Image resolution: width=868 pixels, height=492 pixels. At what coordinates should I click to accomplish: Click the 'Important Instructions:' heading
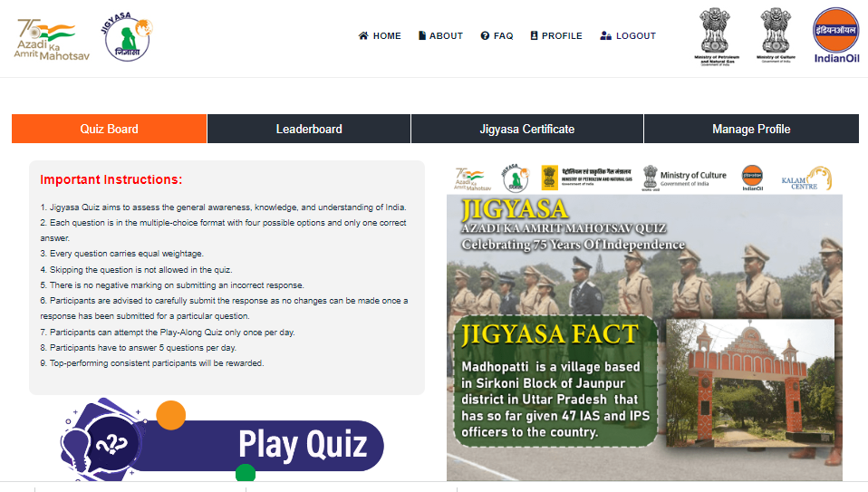coord(111,179)
